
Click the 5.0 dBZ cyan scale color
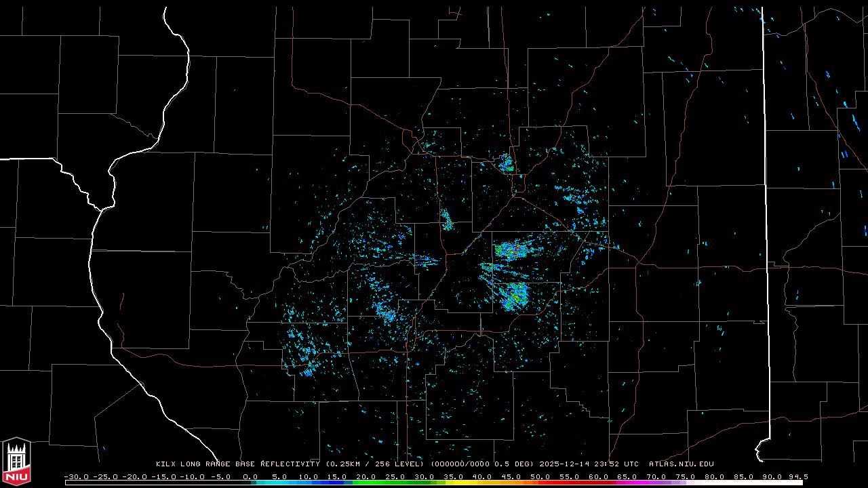pyautogui.click(x=279, y=483)
